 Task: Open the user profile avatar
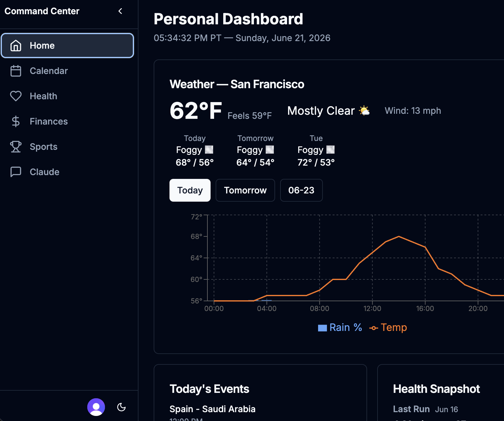(x=96, y=407)
